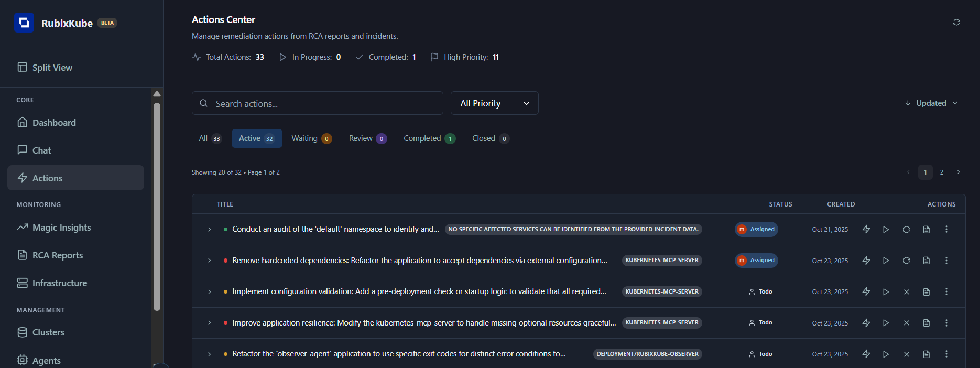The image size is (980, 368).
Task: Open the Updated sort dropdown
Action: (931, 103)
